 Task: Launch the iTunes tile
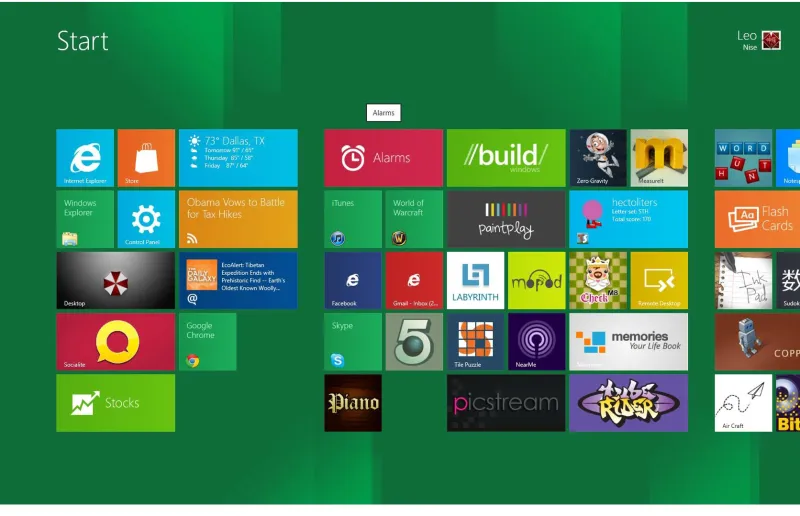point(352,219)
